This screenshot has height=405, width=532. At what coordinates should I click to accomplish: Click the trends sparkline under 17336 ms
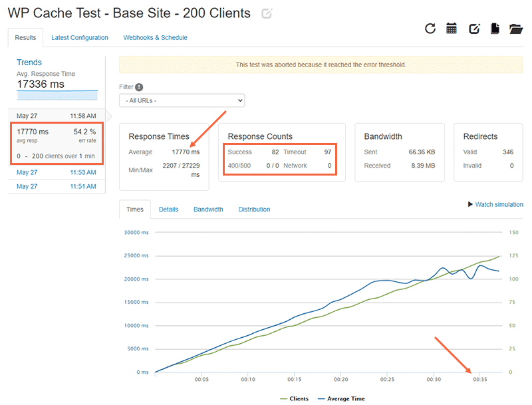(57, 95)
